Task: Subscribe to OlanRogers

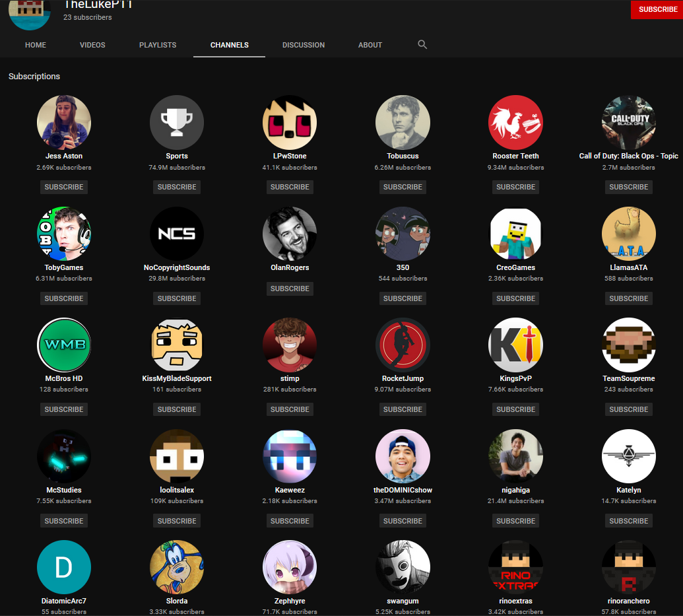Action: (290, 289)
